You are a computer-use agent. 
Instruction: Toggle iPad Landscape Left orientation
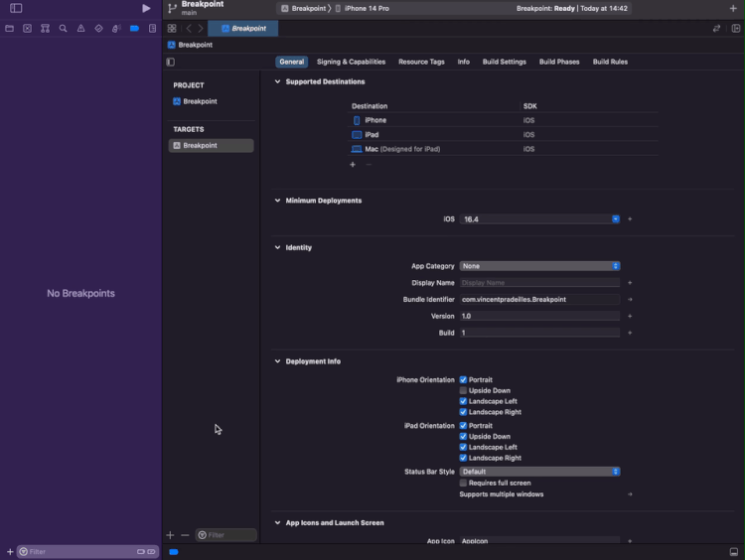(x=463, y=447)
